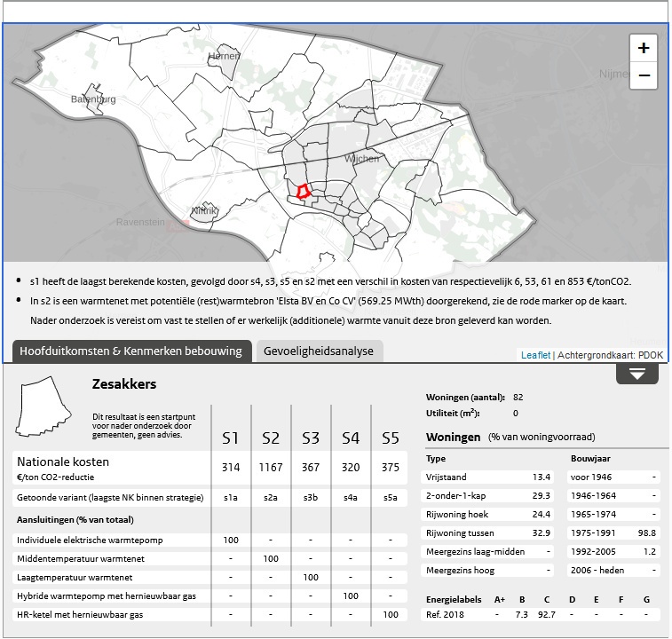Click the Meergezins hoog row
This screenshot has width=672, height=639.
[x=487, y=571]
